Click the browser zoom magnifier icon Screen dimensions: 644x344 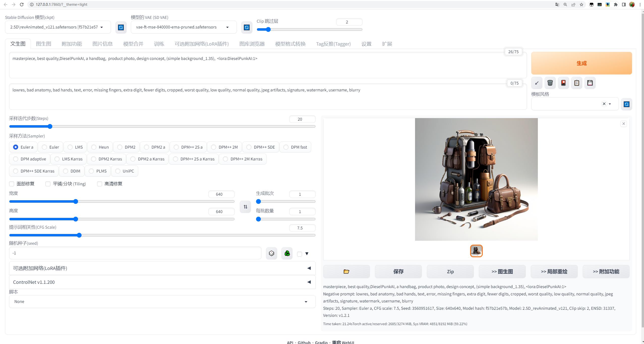click(x=565, y=5)
